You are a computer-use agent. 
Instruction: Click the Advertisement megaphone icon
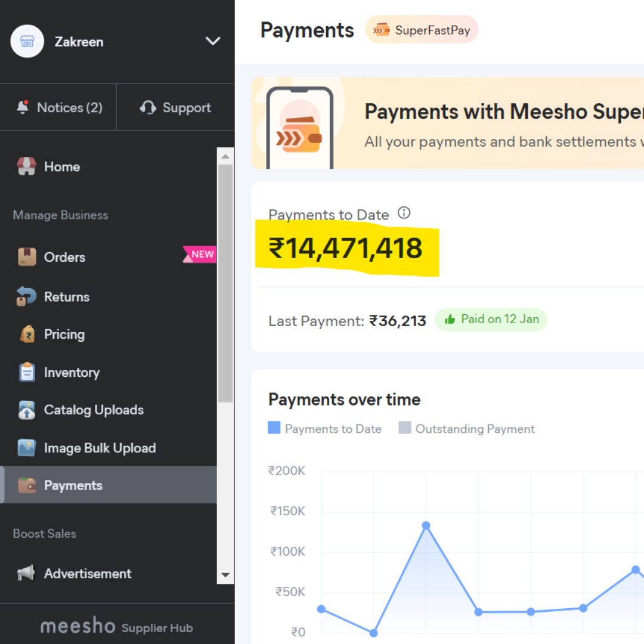[27, 573]
